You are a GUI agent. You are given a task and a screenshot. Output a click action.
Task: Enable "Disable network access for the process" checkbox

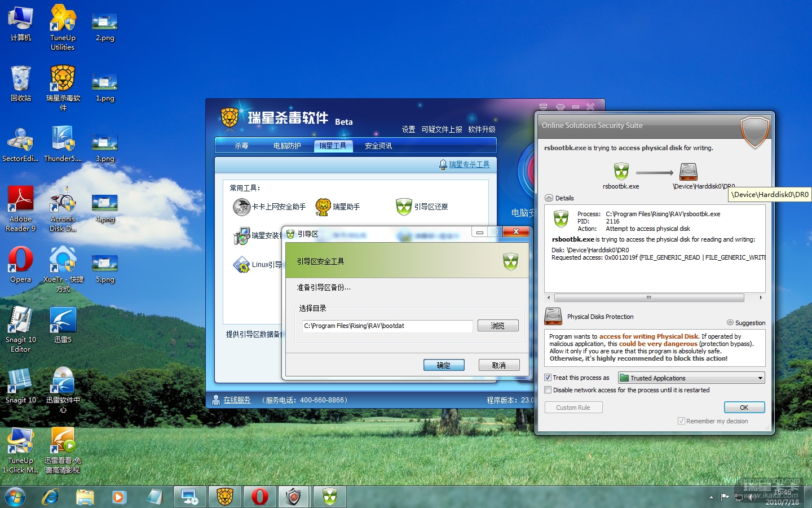(548, 390)
